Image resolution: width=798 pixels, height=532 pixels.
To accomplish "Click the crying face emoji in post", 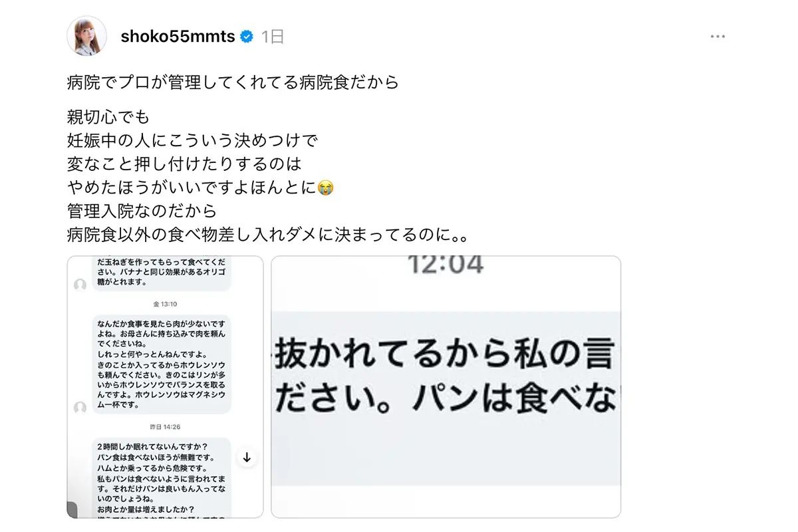I will pos(326,188).
